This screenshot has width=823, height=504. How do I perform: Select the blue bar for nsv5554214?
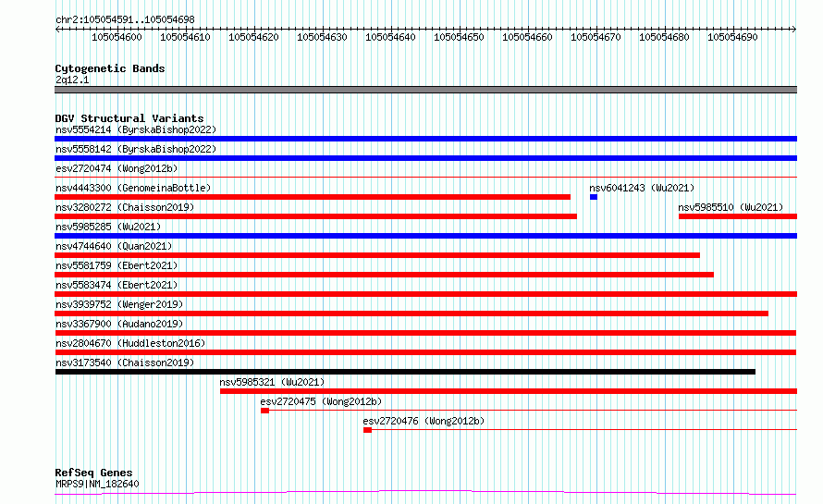[x=425, y=139]
